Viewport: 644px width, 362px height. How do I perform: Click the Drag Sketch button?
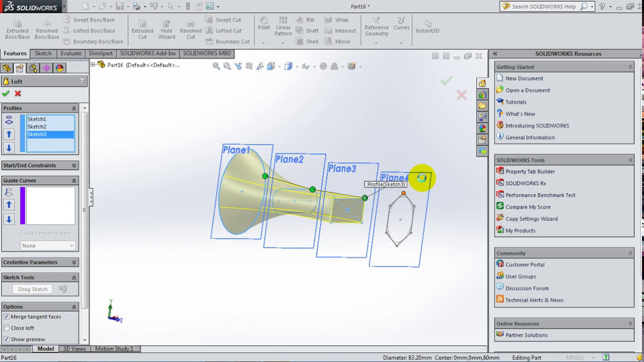[33, 289]
